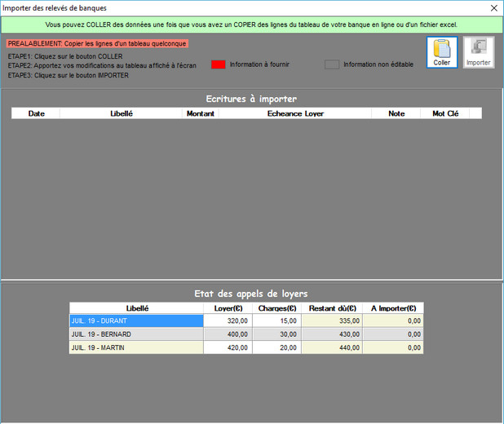Click the Loyer(€) column header
The height and width of the screenshot is (424, 504).
[x=228, y=308]
